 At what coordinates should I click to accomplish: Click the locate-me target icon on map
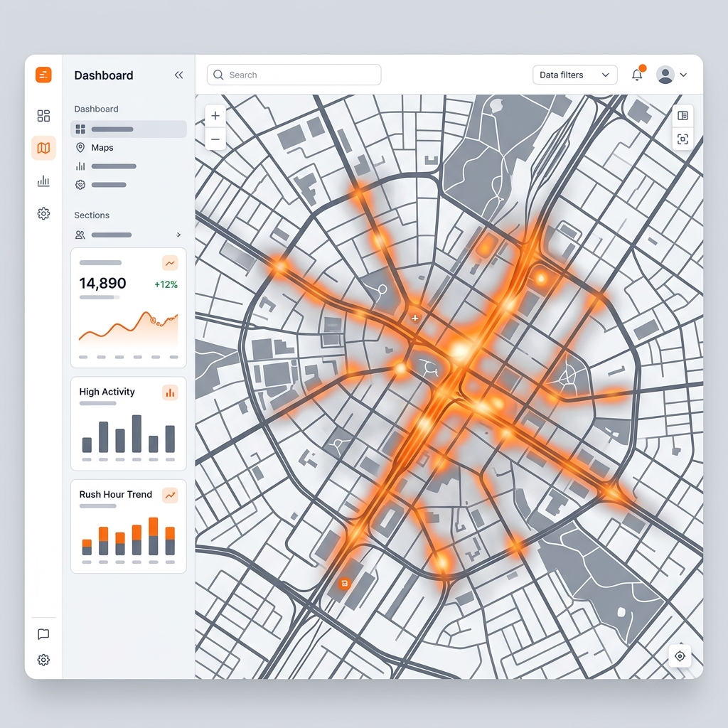click(x=680, y=655)
